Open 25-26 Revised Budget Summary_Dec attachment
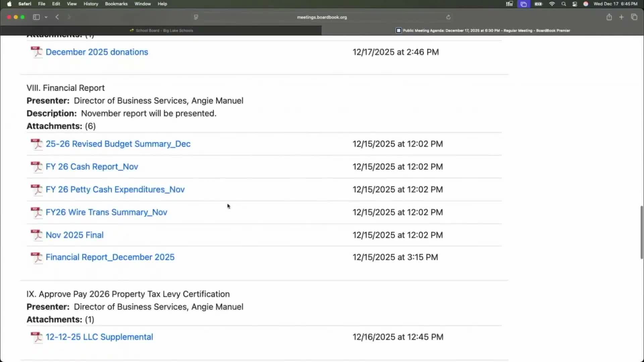This screenshot has height=362, width=644. (x=118, y=144)
